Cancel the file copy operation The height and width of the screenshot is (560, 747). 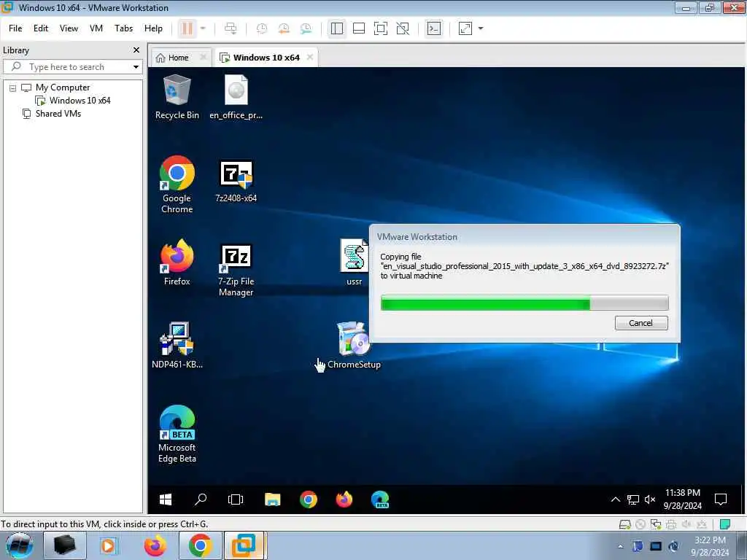641,323
